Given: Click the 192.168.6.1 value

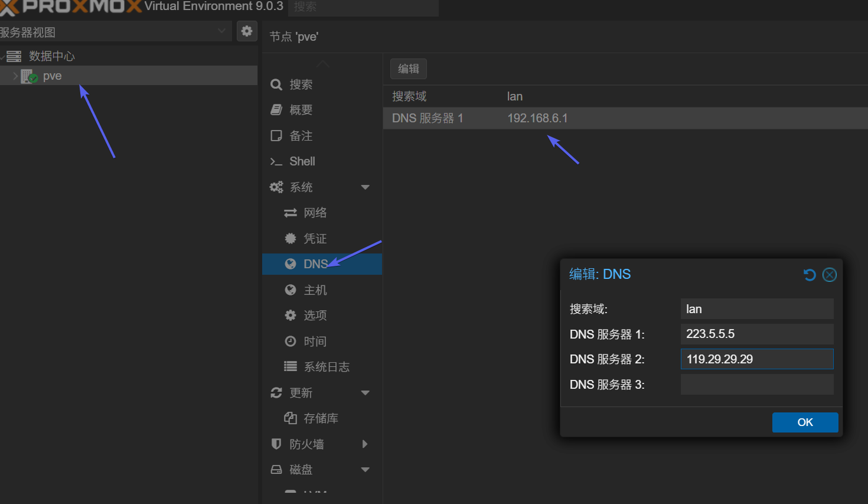Looking at the screenshot, I should click(537, 118).
